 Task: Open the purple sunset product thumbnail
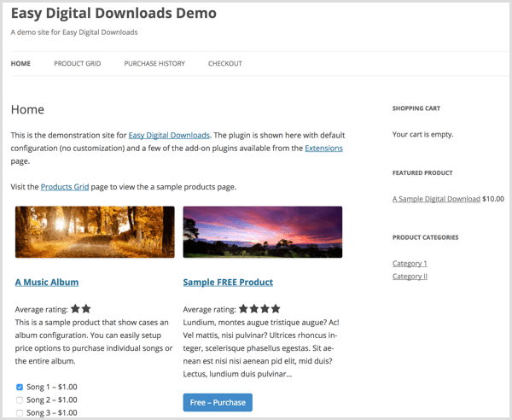coord(263,232)
